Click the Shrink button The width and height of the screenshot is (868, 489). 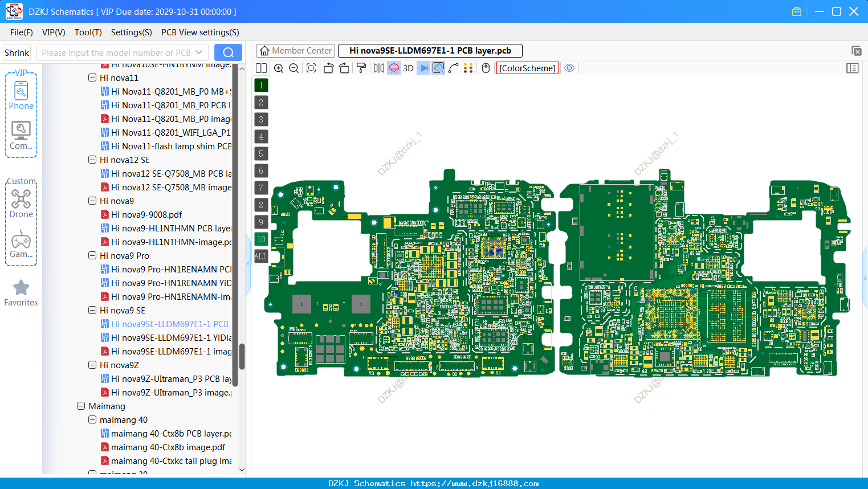click(x=17, y=52)
